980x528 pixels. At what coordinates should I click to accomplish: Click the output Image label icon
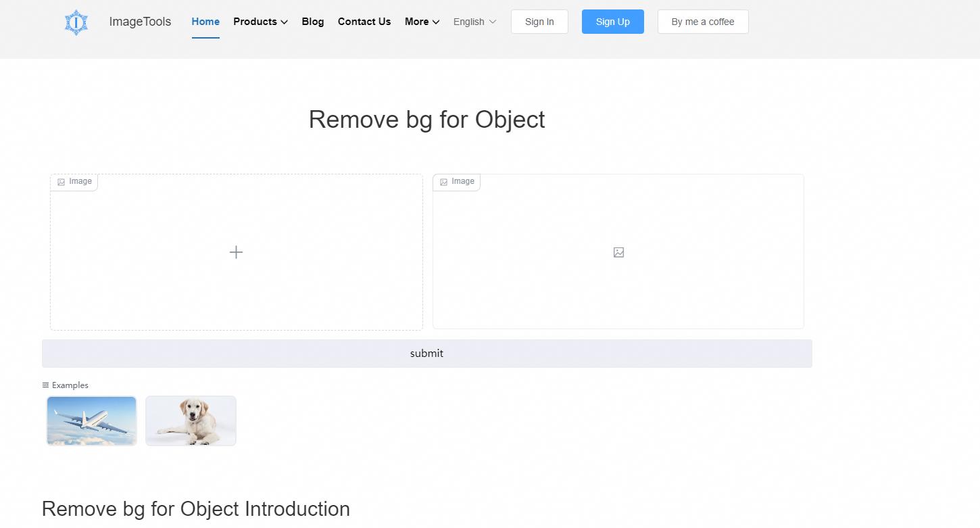point(443,182)
